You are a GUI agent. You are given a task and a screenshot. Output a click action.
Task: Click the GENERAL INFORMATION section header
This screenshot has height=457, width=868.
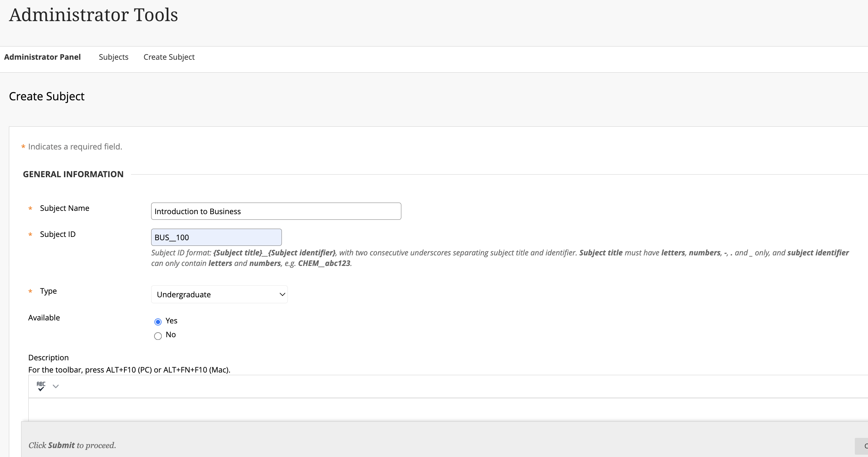tap(73, 174)
